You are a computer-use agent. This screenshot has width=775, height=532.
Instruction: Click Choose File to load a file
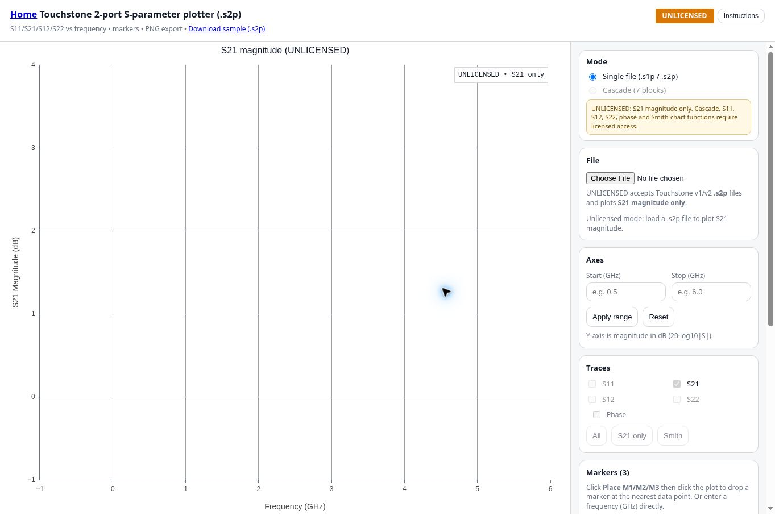click(610, 178)
